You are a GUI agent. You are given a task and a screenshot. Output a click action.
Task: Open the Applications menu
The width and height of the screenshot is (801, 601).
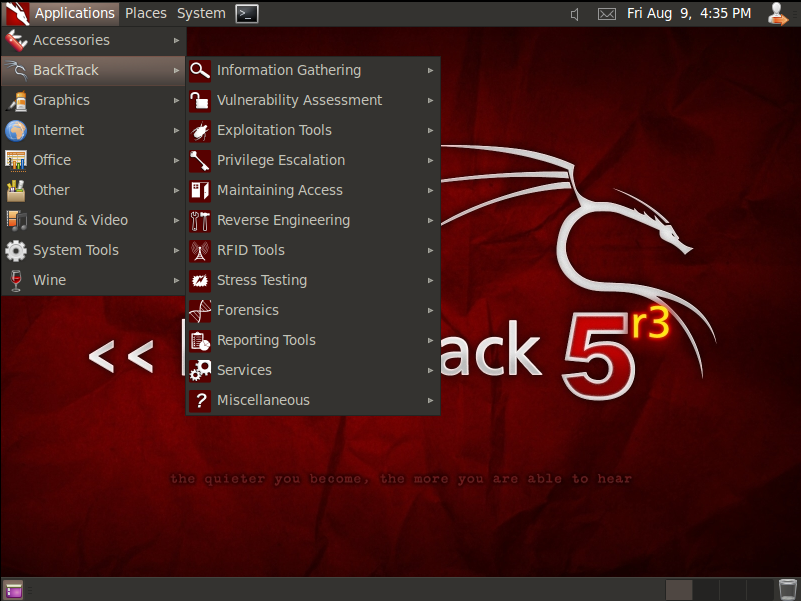pos(61,14)
